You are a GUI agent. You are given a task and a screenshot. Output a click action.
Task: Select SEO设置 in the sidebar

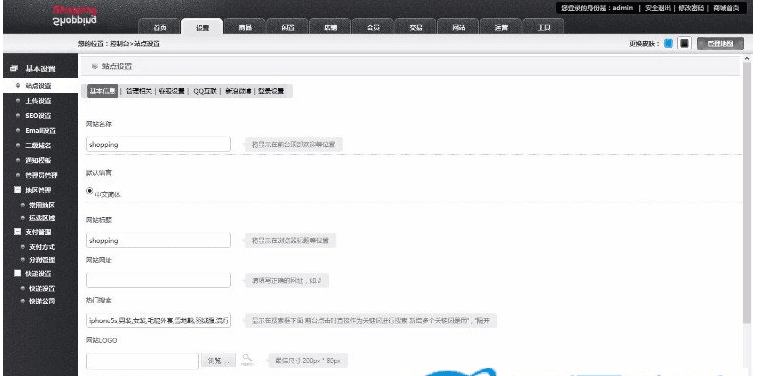click(x=38, y=116)
